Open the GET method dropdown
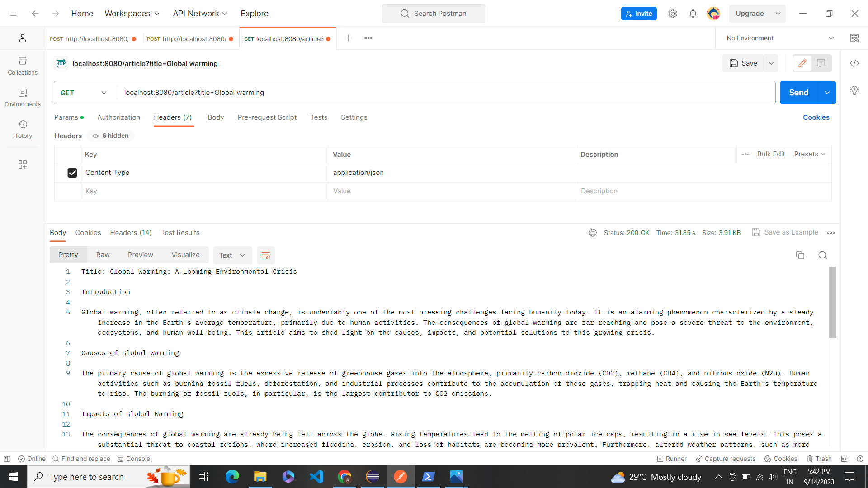The height and width of the screenshot is (488, 868). (84, 92)
